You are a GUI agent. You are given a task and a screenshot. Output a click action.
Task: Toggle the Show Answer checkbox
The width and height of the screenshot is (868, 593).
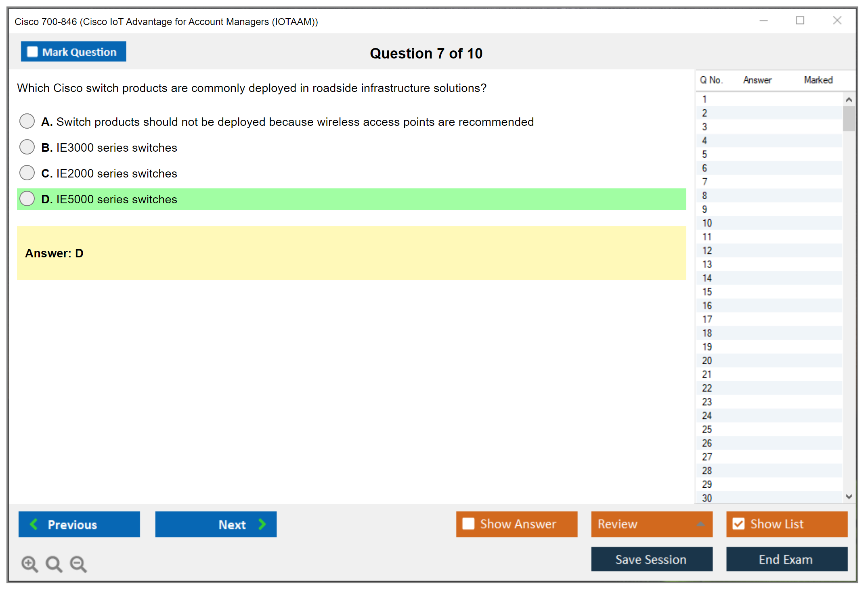(468, 524)
